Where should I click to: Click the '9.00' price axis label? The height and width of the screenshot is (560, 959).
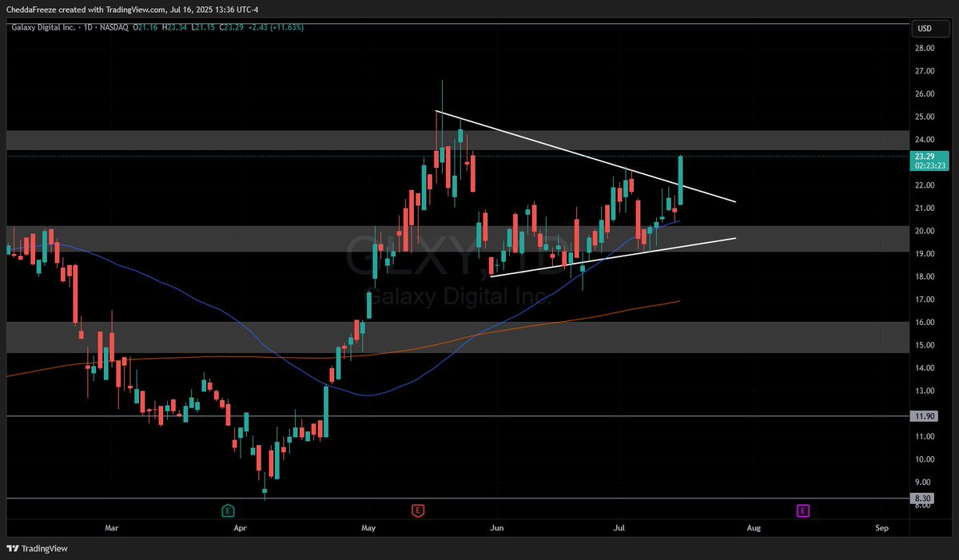pyautogui.click(x=923, y=482)
